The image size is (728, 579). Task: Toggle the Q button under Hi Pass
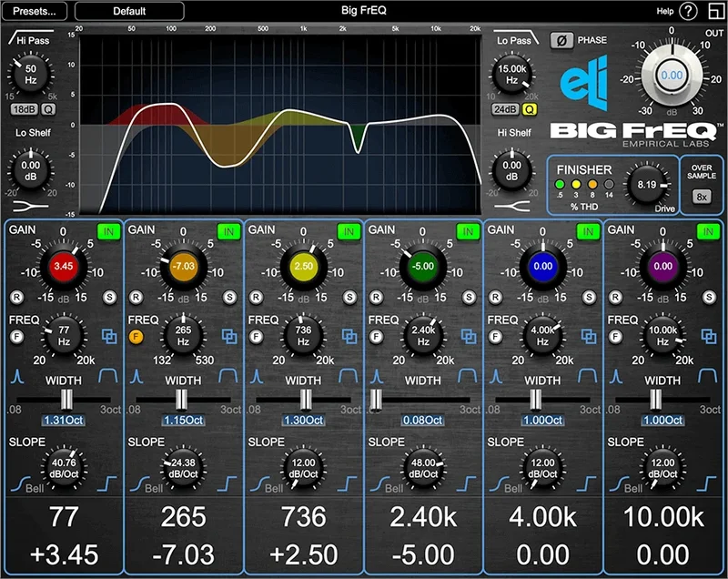pos(48,109)
